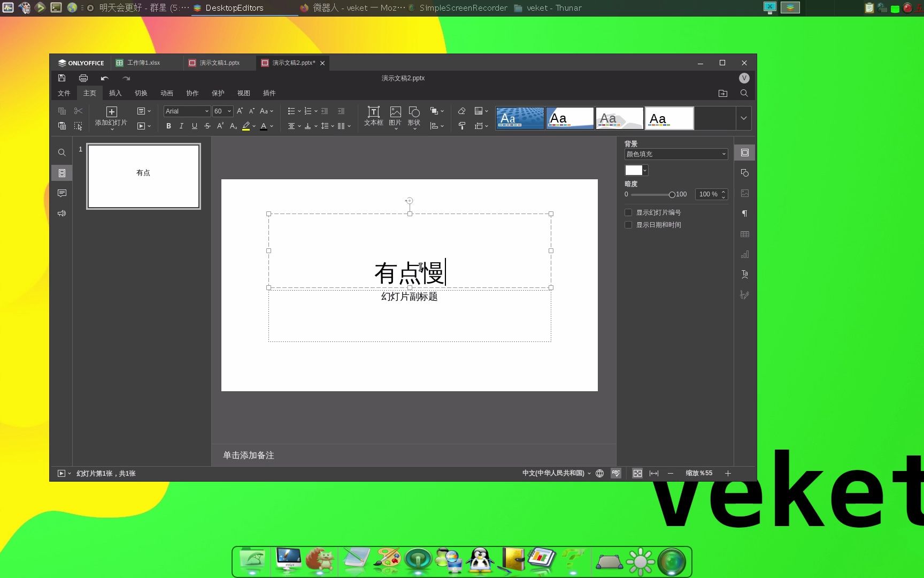Viewport: 924px width, 578px height.
Task: Open Chart settings in the right sidebar
Action: click(x=744, y=254)
